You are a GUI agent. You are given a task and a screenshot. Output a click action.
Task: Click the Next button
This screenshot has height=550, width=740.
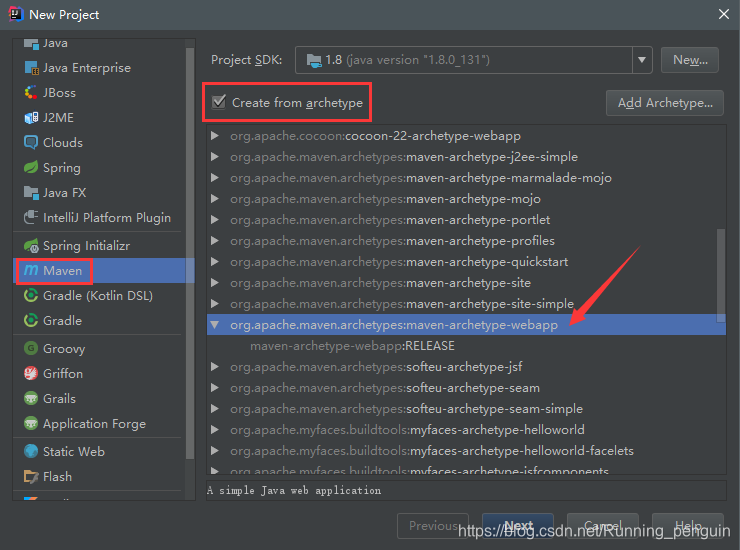[x=518, y=525]
